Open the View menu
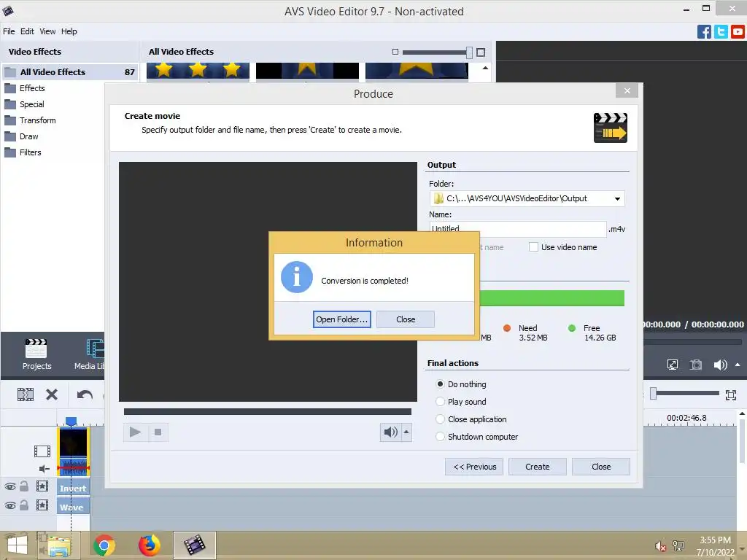The width and height of the screenshot is (747, 560). click(x=47, y=31)
